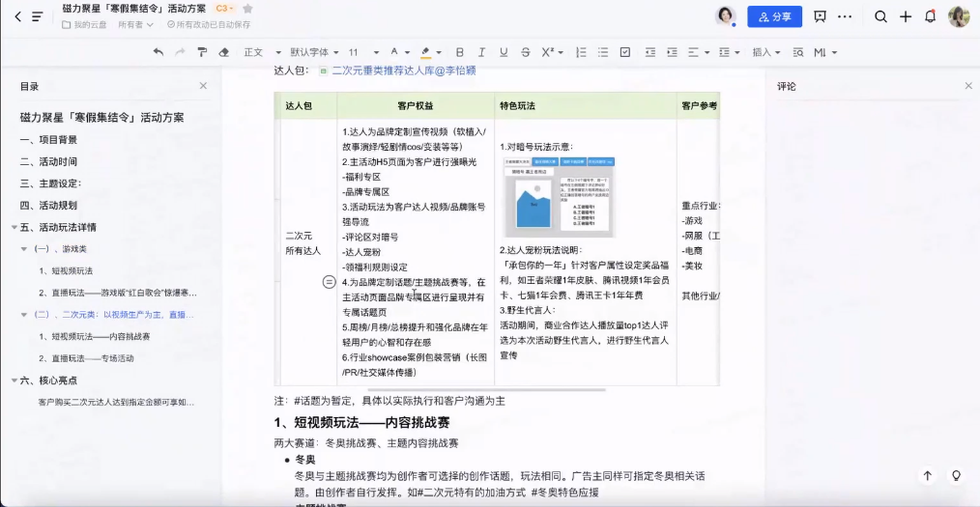Image resolution: width=980 pixels, height=507 pixels.
Task: Open presentation mode icon
Action: click(820, 16)
